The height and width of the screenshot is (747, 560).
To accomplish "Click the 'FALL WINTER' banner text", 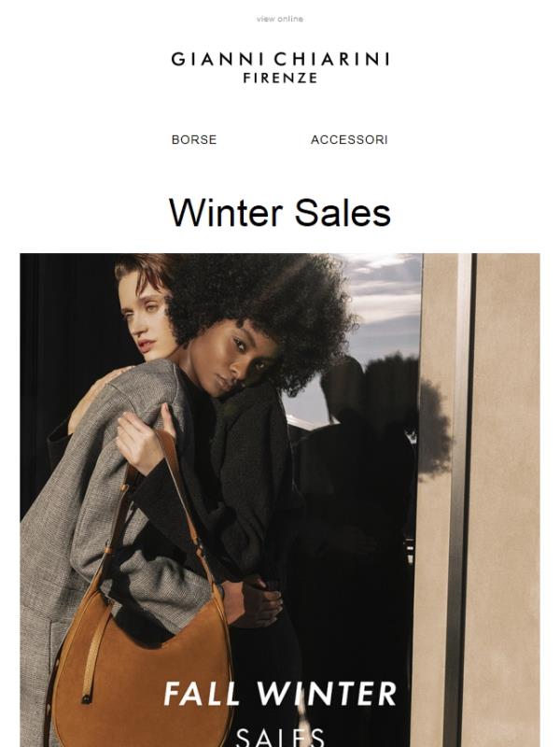I will (280, 694).
